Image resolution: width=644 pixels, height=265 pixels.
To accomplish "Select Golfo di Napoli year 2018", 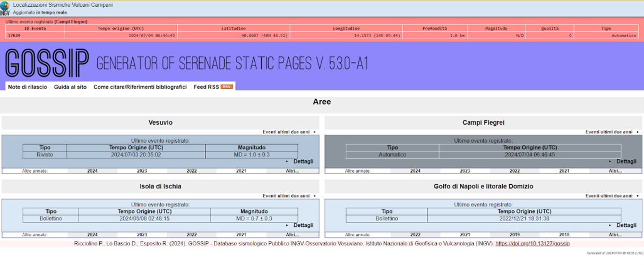I will pos(564,235).
